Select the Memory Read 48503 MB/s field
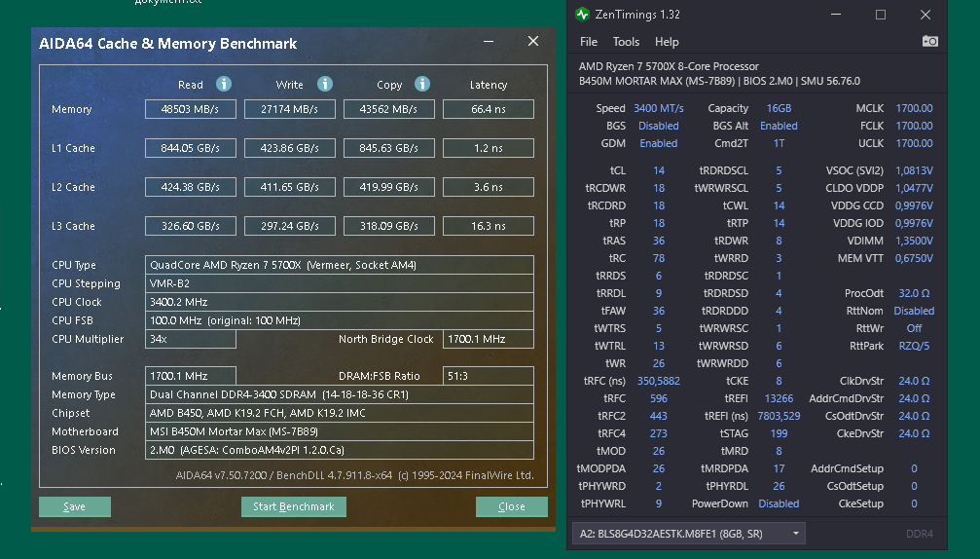This screenshot has height=559, width=980. coord(191,109)
